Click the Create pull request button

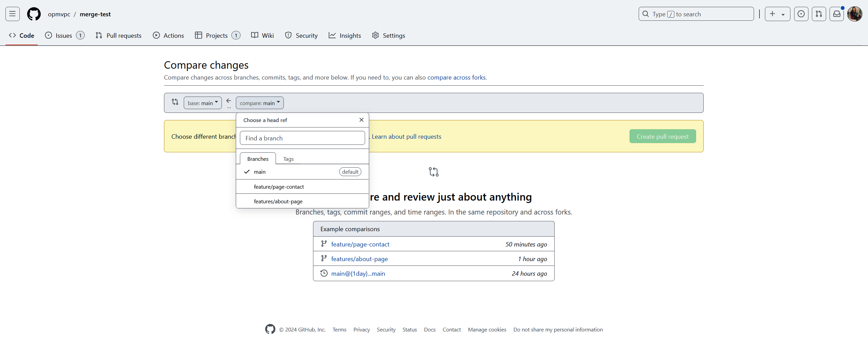click(x=662, y=136)
